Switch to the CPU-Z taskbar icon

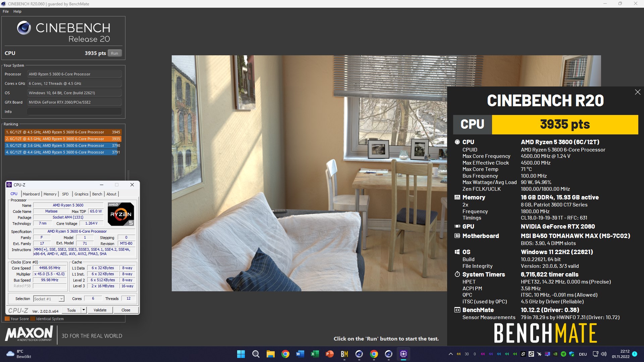[x=404, y=354]
